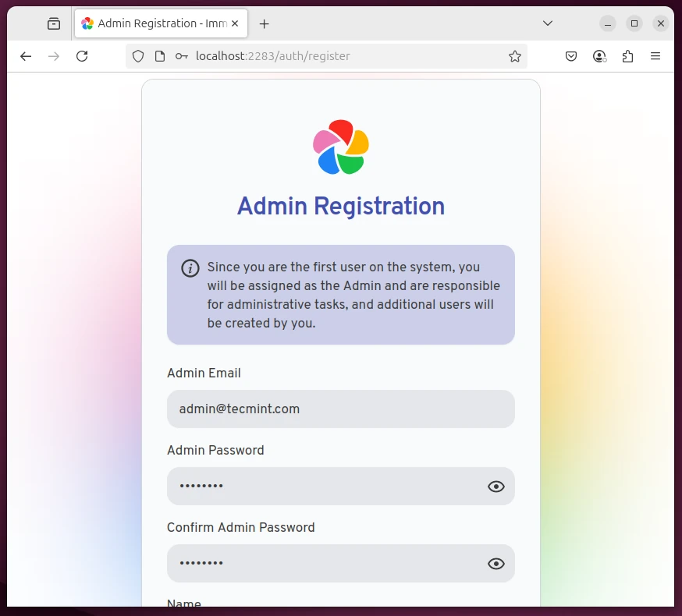Image resolution: width=682 pixels, height=616 pixels.
Task: Expand the list all tabs chevron
Action: point(548,23)
